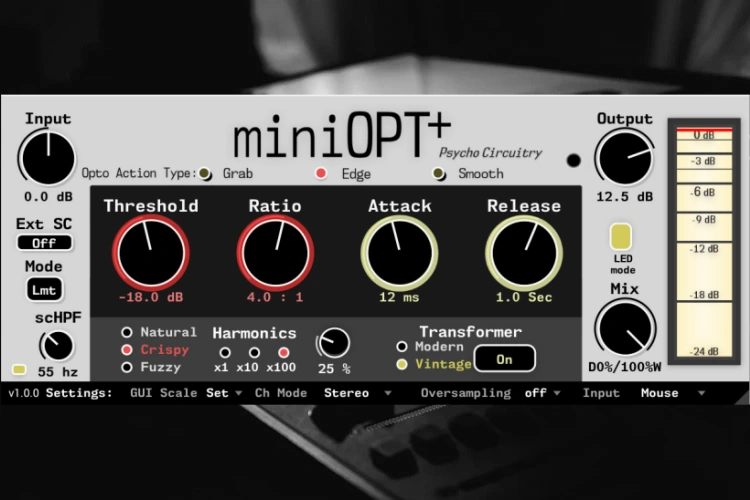
Task: Click the miniOPT+ logo title
Action: [x=342, y=135]
